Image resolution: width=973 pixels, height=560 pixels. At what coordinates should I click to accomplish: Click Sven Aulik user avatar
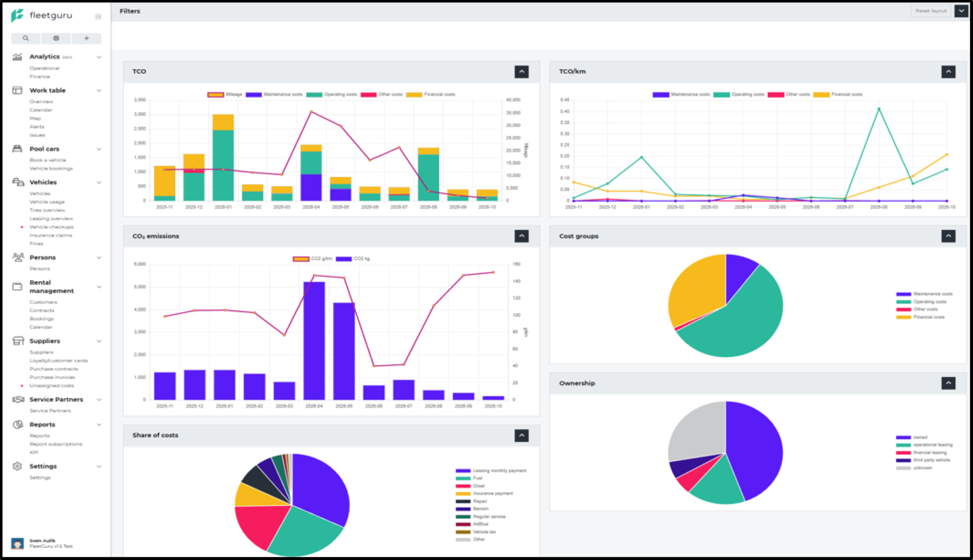pos(17,543)
